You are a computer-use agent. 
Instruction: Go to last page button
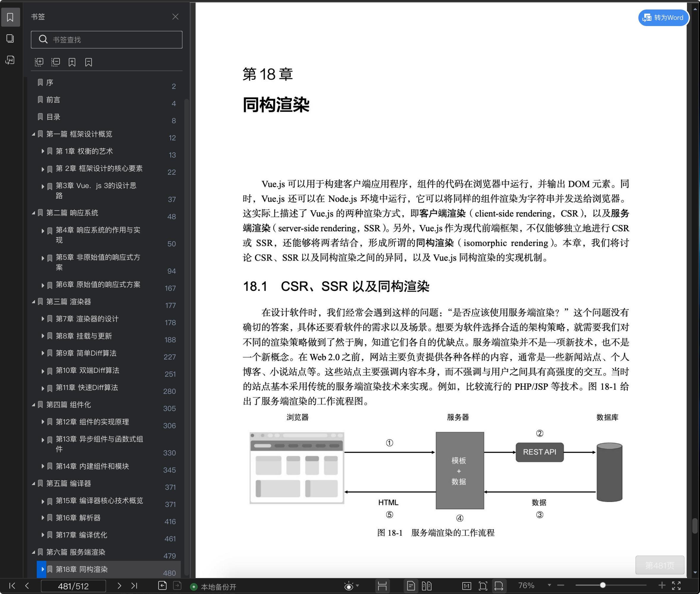(x=134, y=586)
